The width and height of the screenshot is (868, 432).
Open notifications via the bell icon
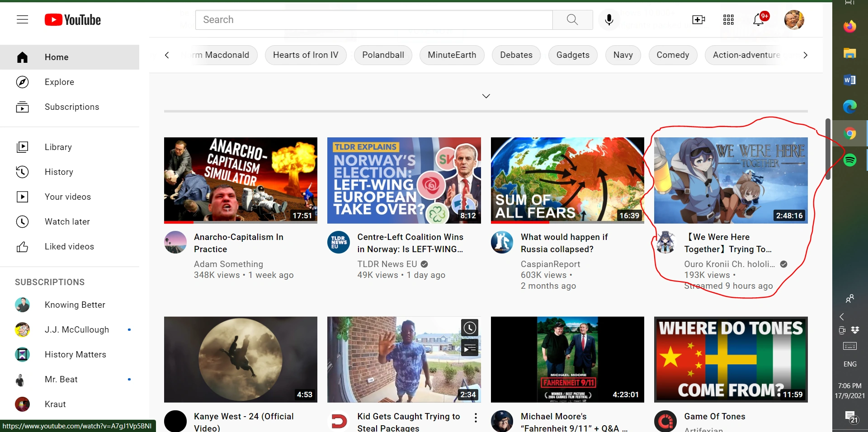(x=758, y=19)
